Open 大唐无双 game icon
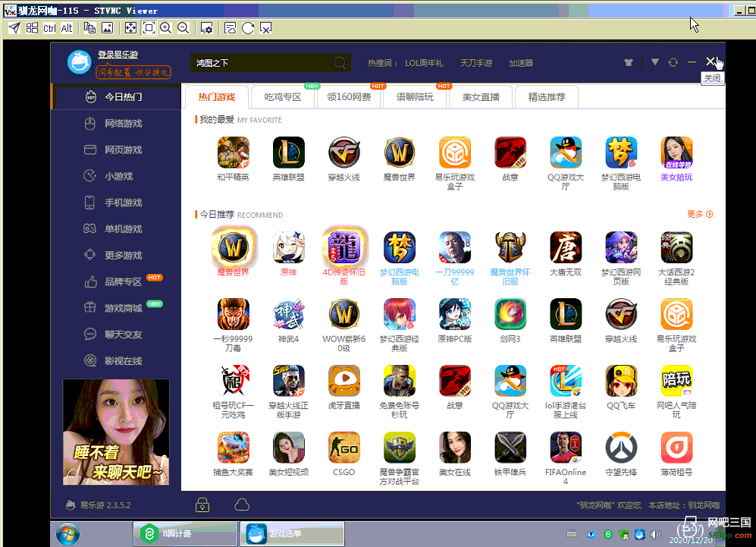 566,247
